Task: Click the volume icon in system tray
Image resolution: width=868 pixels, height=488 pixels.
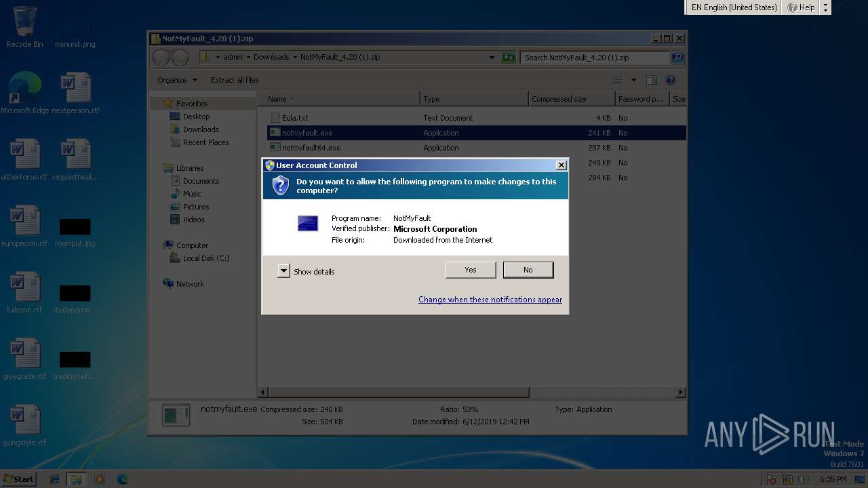Action: [804, 479]
